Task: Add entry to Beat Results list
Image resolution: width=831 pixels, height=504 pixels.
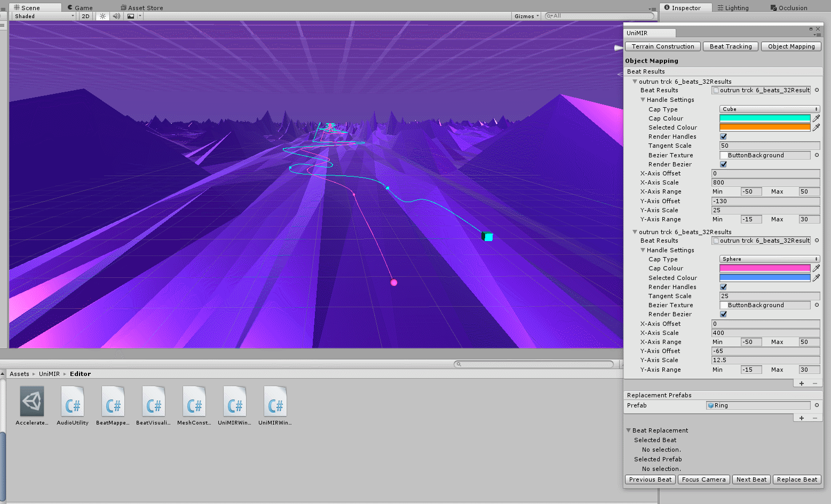Action: coord(802,383)
